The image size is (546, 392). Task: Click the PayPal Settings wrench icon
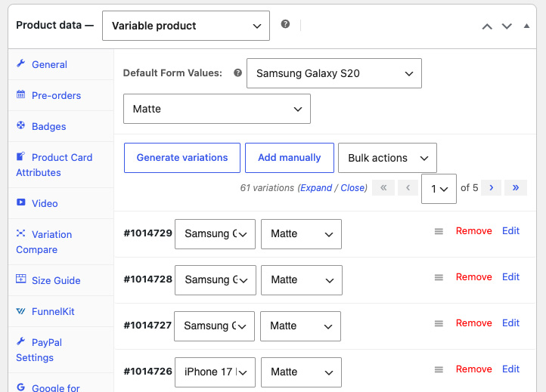[x=21, y=341]
